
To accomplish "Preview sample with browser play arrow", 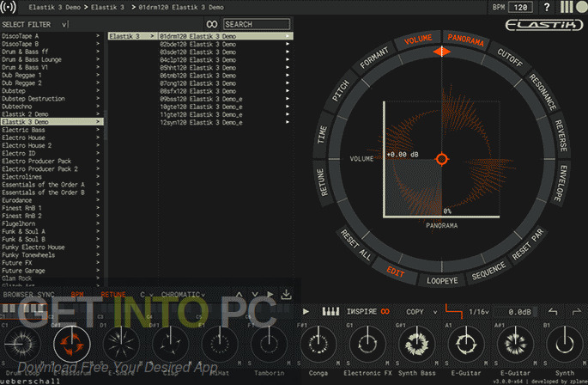I will click(x=270, y=294).
